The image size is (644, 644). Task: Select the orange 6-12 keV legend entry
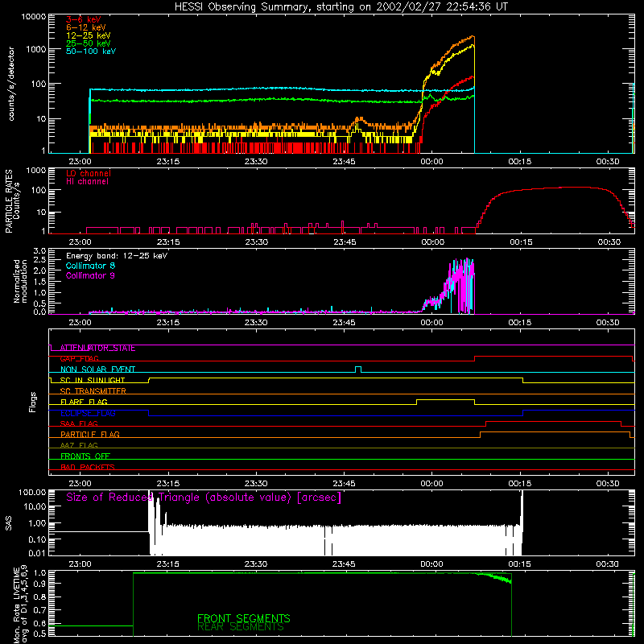tap(86, 27)
